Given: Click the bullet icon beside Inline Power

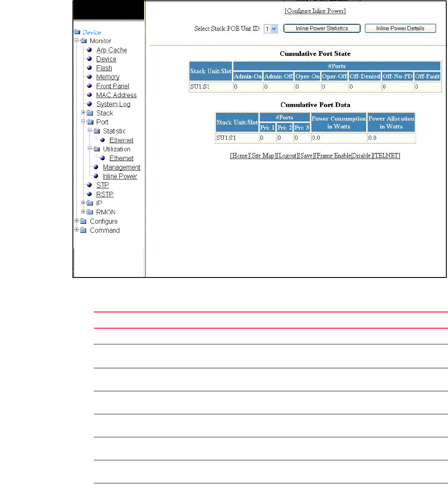Looking at the screenshot, I should click(96, 176).
